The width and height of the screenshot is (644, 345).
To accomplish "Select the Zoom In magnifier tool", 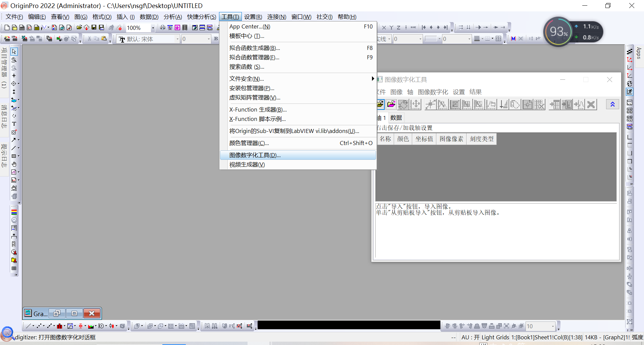I will [x=14, y=60].
